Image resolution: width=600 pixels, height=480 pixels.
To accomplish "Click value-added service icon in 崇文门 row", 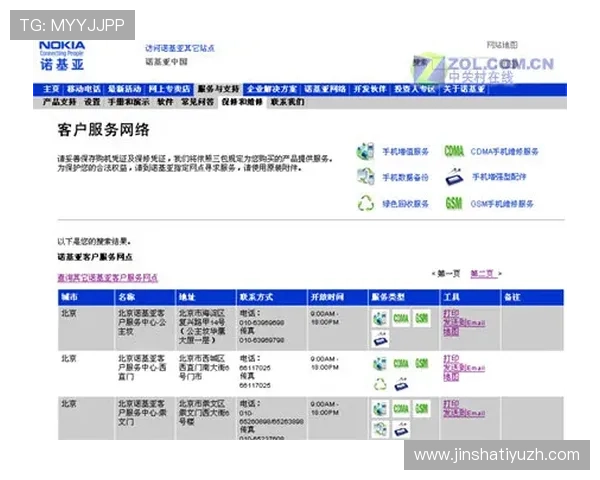I will (x=380, y=409).
